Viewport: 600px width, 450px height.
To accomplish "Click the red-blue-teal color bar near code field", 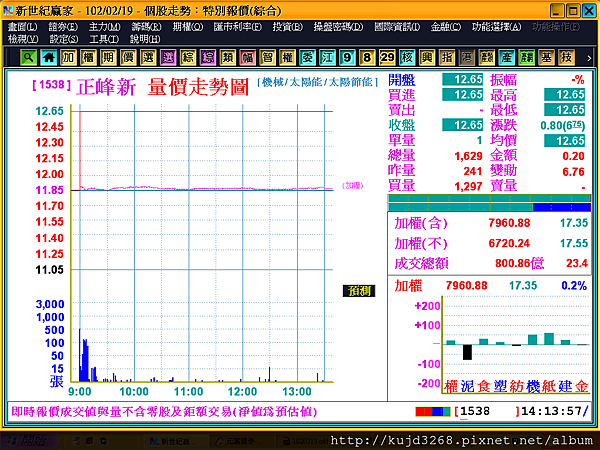I will coord(433,412).
